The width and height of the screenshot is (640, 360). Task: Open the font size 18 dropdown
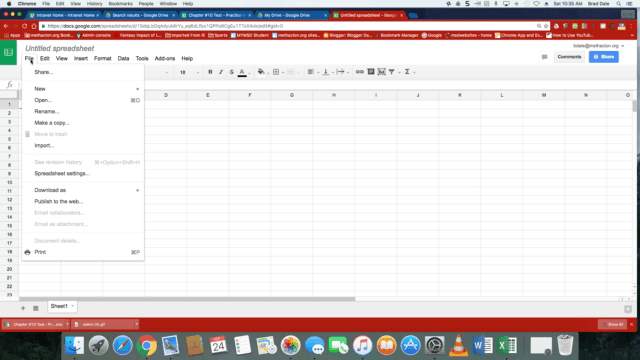pyautogui.click(x=189, y=72)
